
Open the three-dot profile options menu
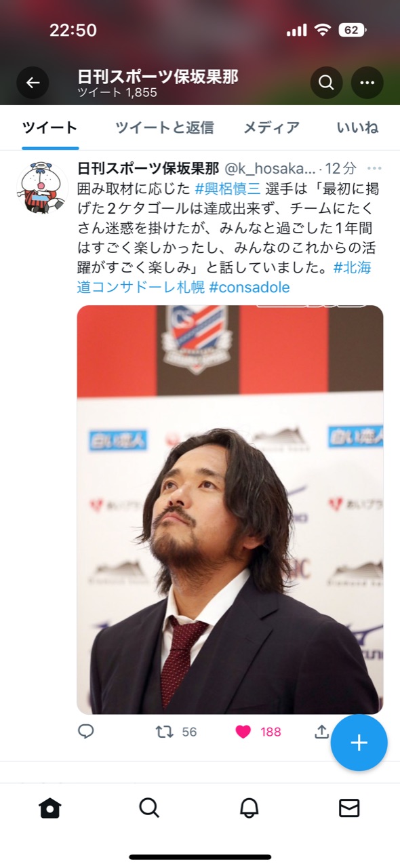[367, 83]
